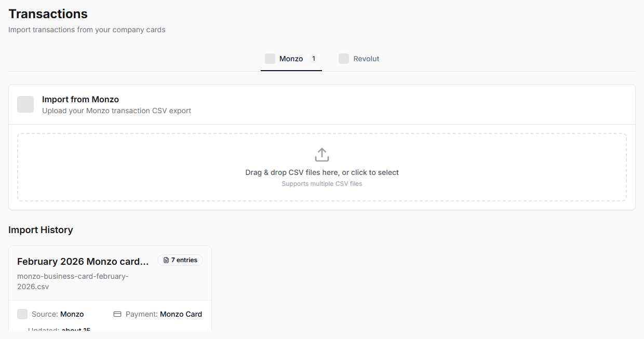Click 'Supports multiple CSV files' text

pos(322,184)
